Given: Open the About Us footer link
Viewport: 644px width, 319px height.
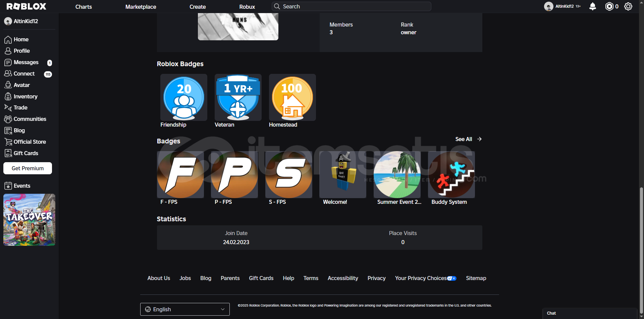Looking at the screenshot, I should click(159, 278).
